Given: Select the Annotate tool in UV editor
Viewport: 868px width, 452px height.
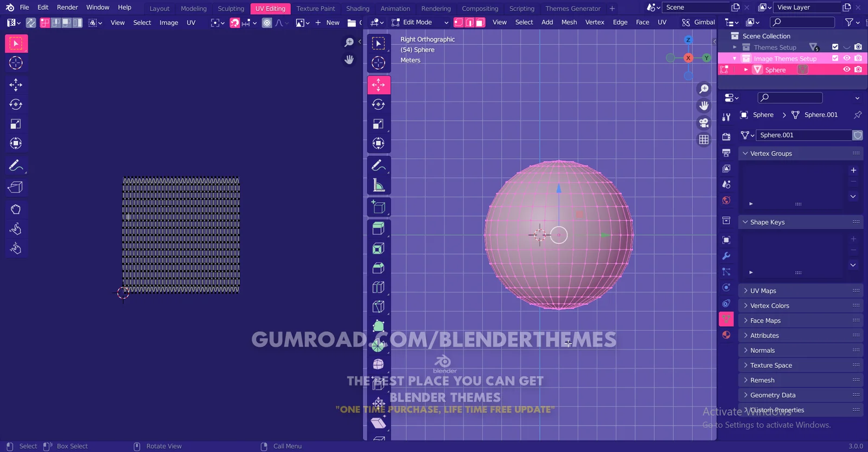Looking at the screenshot, I should [16, 165].
